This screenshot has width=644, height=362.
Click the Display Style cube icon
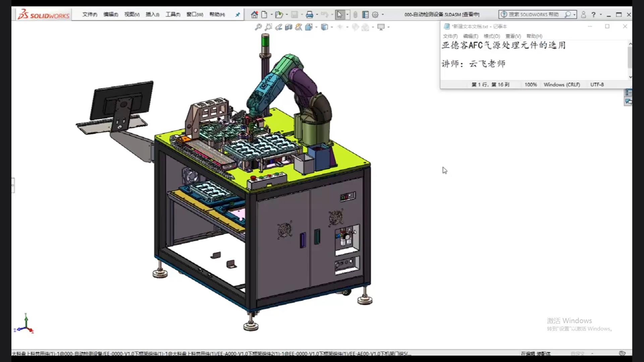[x=324, y=27]
